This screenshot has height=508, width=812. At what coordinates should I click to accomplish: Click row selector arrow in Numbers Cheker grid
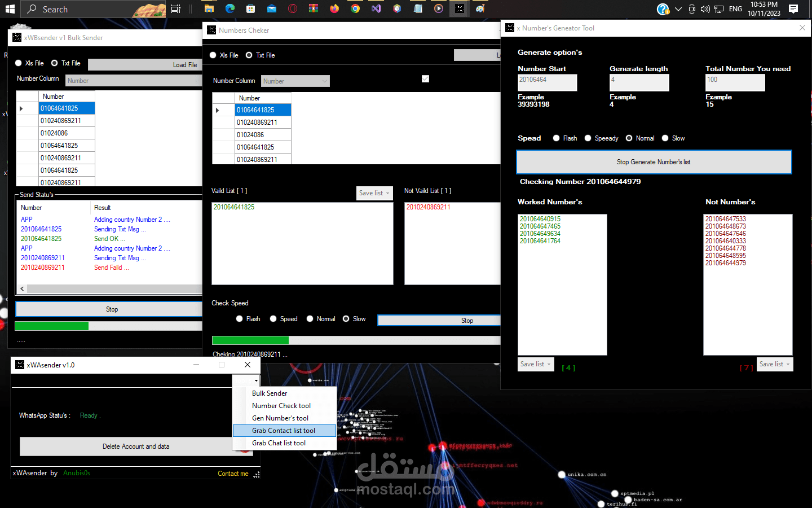coord(218,110)
